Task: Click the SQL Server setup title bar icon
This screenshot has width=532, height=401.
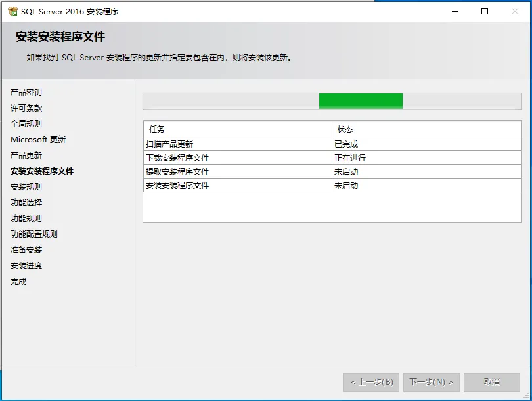Action: [12, 11]
